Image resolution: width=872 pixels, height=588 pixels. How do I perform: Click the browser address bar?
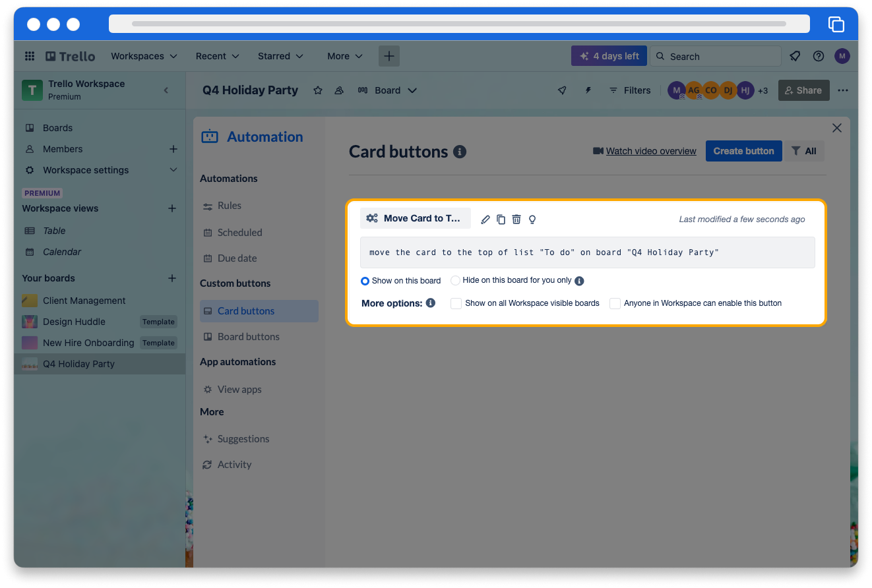[459, 24]
